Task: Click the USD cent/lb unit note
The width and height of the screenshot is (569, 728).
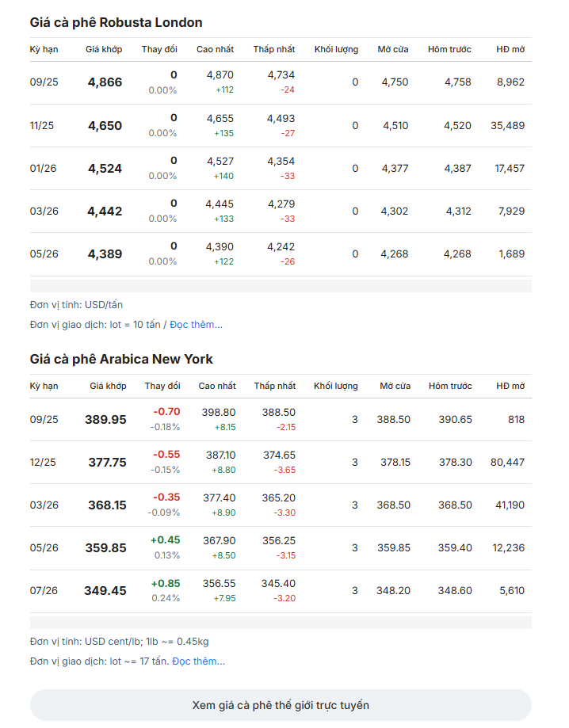Action: 120,641
